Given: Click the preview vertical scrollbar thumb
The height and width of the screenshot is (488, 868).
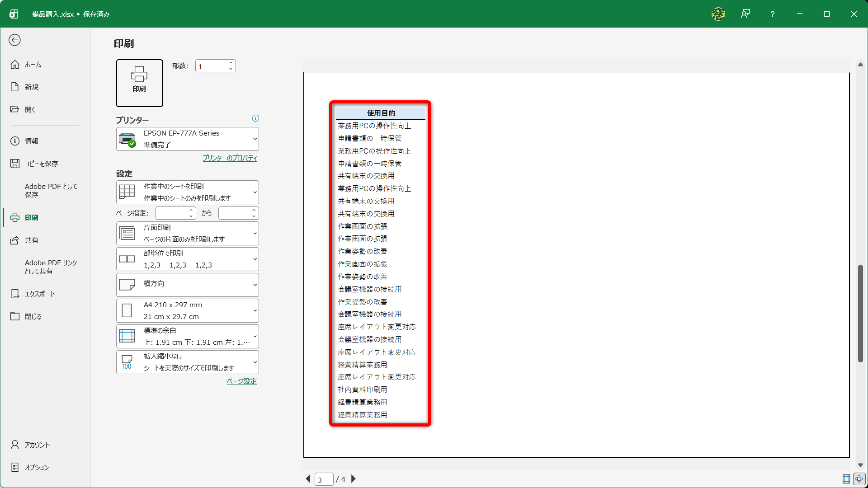Looking at the screenshot, I should click(861, 314).
